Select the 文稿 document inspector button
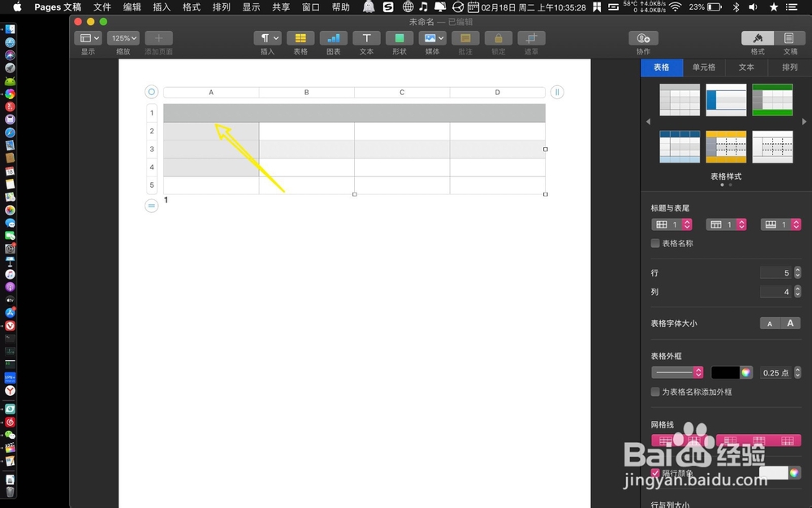 (x=790, y=38)
